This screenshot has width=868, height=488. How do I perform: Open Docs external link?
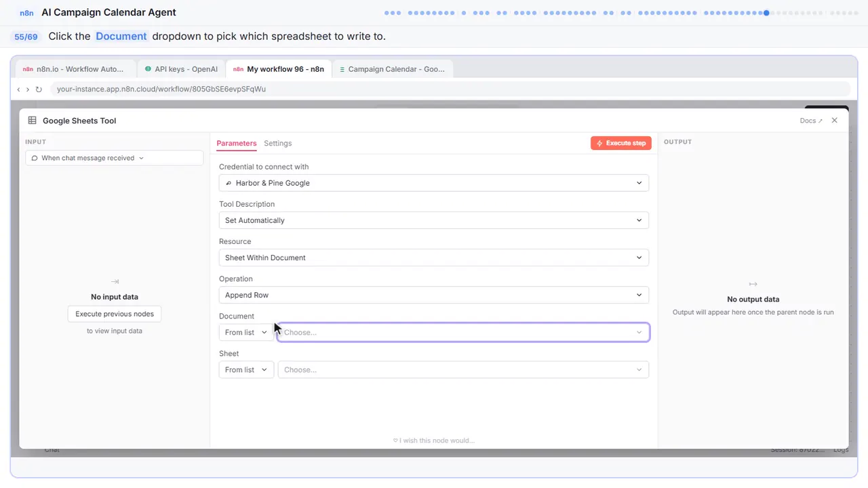[811, 121]
